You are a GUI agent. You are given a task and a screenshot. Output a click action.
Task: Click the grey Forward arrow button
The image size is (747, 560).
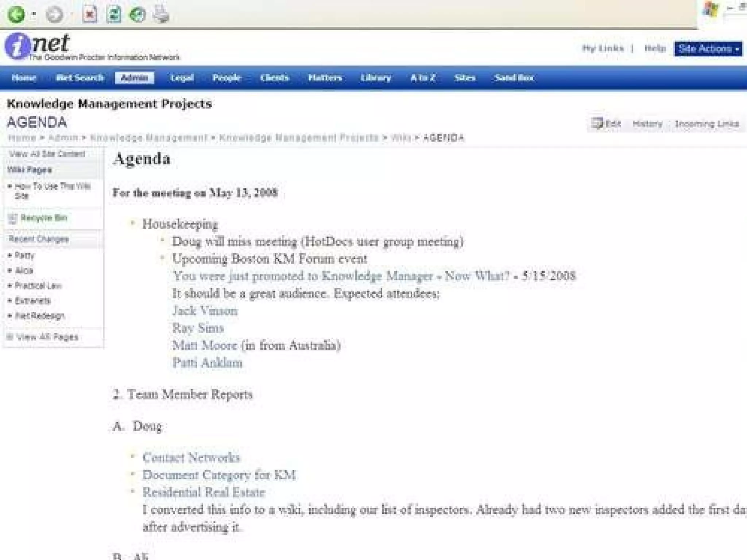coord(55,15)
